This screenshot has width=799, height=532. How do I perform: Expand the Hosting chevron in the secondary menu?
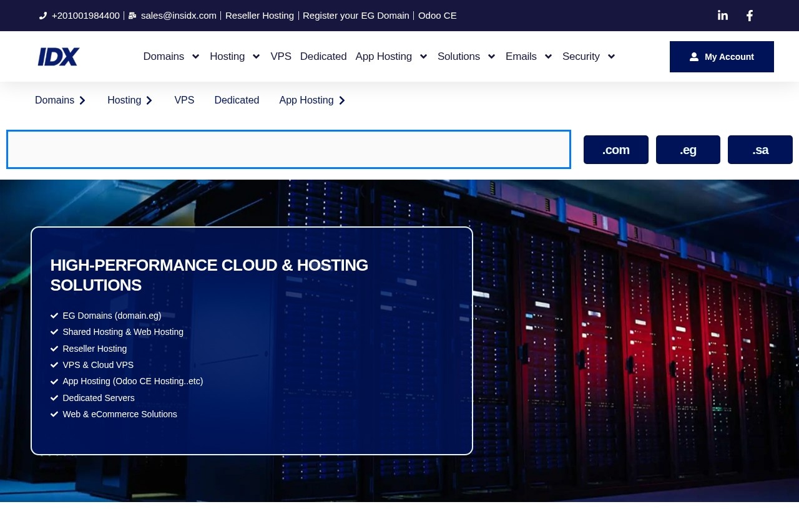tap(149, 100)
